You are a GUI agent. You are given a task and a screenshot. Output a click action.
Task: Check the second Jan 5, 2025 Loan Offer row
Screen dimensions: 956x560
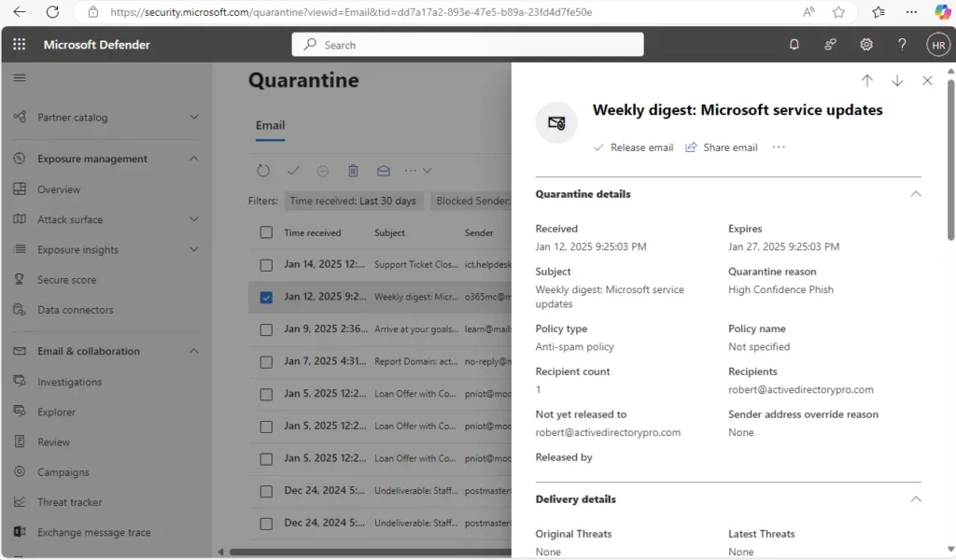[x=266, y=427]
